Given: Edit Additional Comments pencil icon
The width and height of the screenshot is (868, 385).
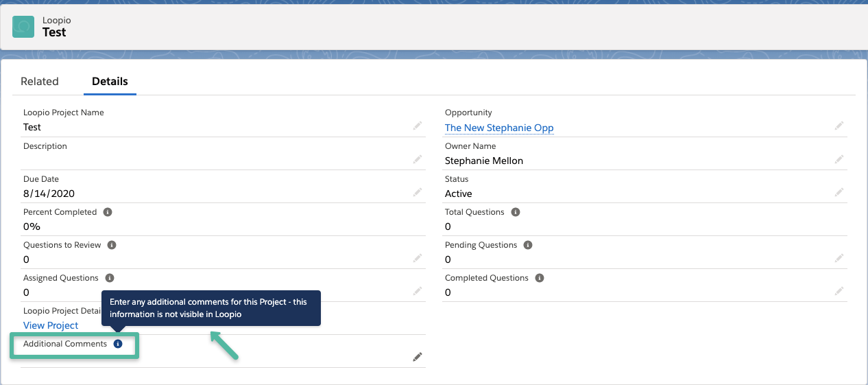Looking at the screenshot, I should [x=418, y=357].
